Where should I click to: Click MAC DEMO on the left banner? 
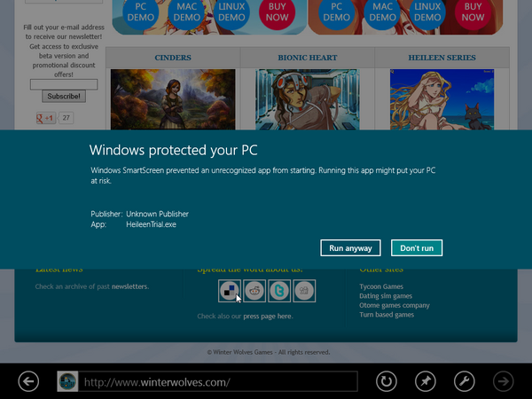(x=186, y=12)
